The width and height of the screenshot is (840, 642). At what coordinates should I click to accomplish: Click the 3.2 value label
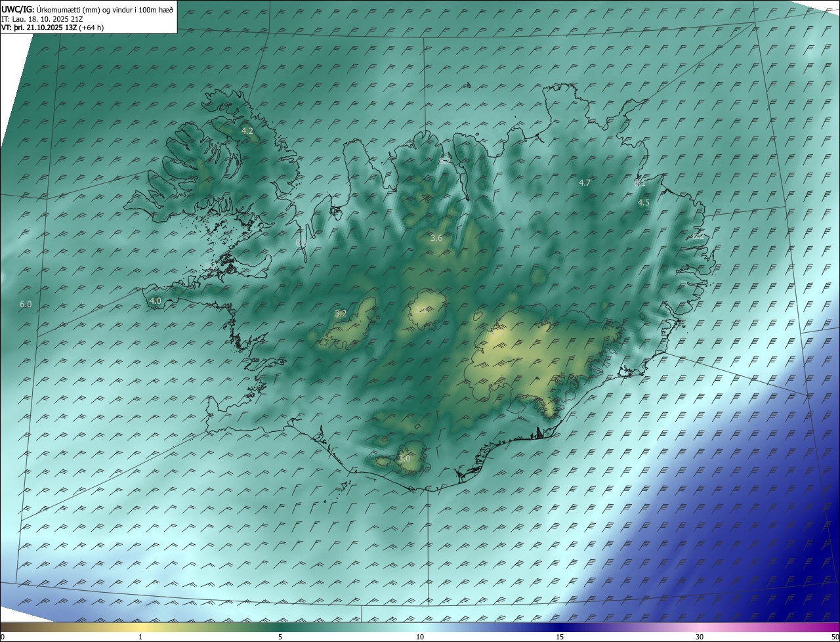pyautogui.click(x=341, y=314)
